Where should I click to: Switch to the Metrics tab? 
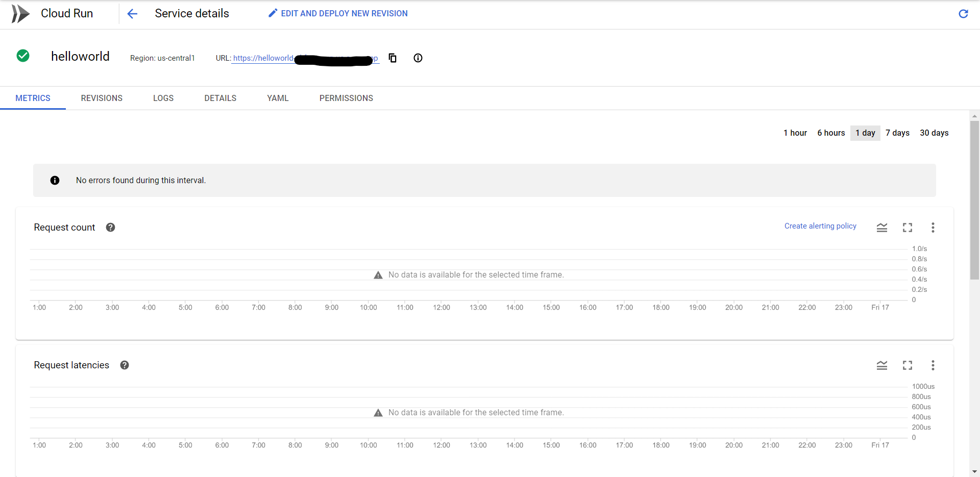[33, 98]
